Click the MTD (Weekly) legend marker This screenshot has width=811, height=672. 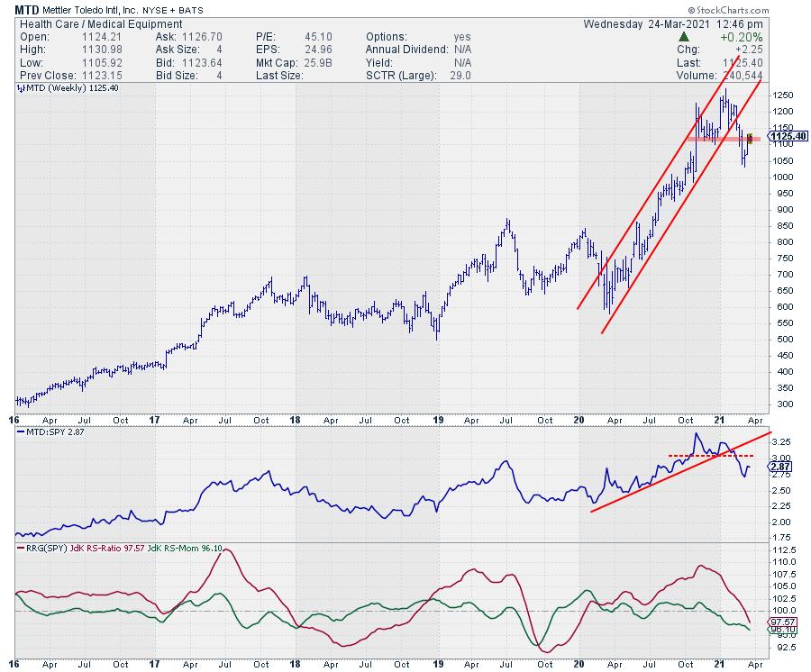pos(20,88)
